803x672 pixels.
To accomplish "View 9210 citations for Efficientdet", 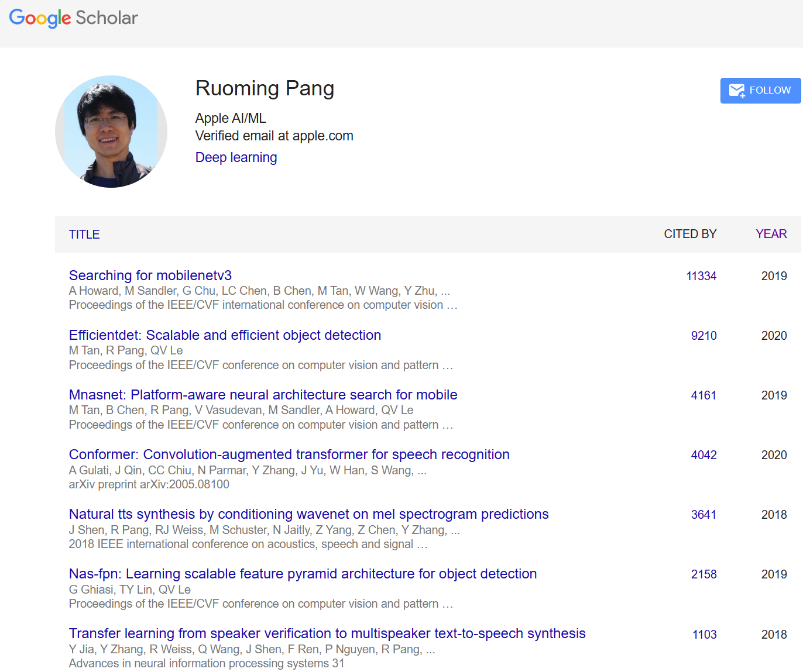I will tap(704, 336).
